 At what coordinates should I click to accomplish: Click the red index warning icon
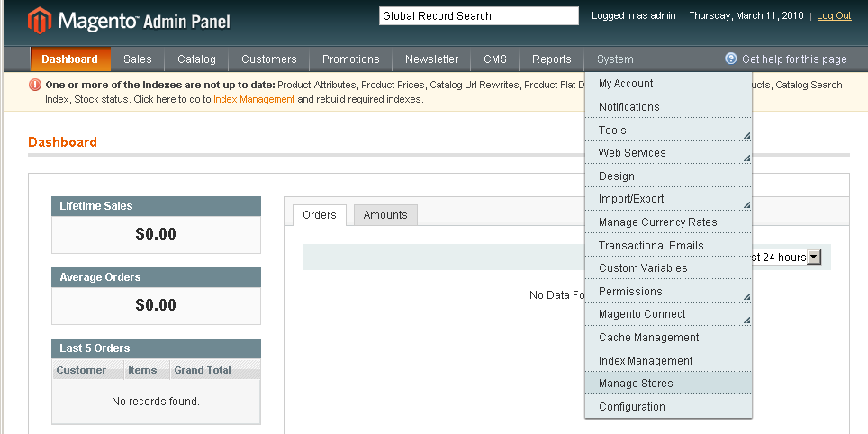pos(35,85)
